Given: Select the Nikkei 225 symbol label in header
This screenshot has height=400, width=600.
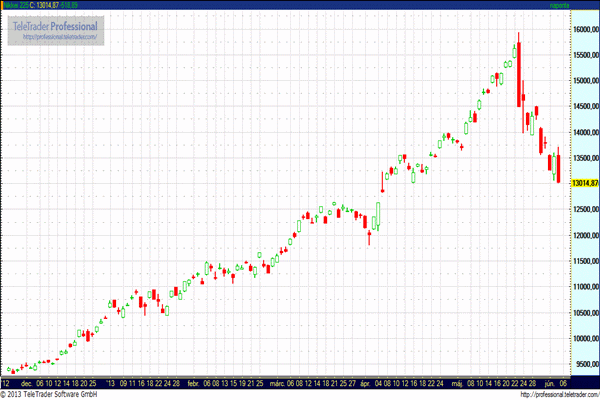Looking at the screenshot, I should [x=16, y=5].
